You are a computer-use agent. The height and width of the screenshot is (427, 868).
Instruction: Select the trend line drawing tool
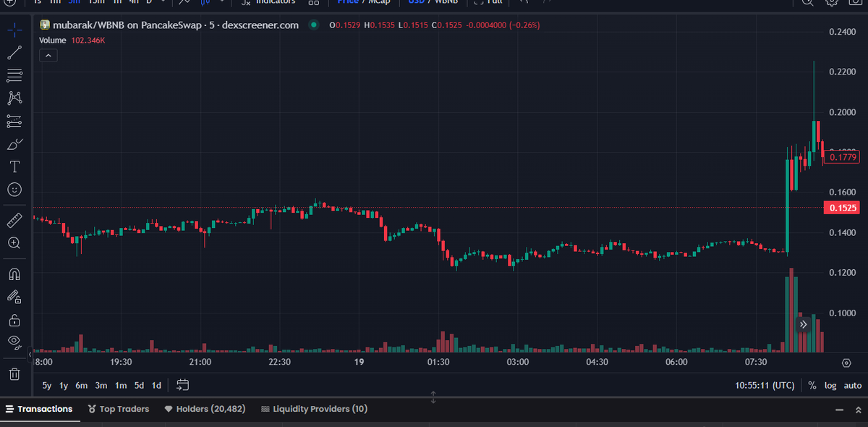point(14,52)
